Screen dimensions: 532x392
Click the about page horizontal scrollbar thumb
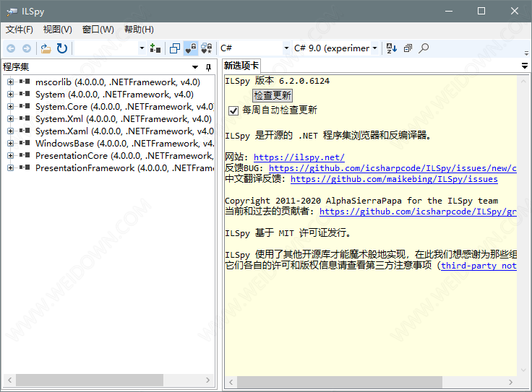[x=340, y=382]
